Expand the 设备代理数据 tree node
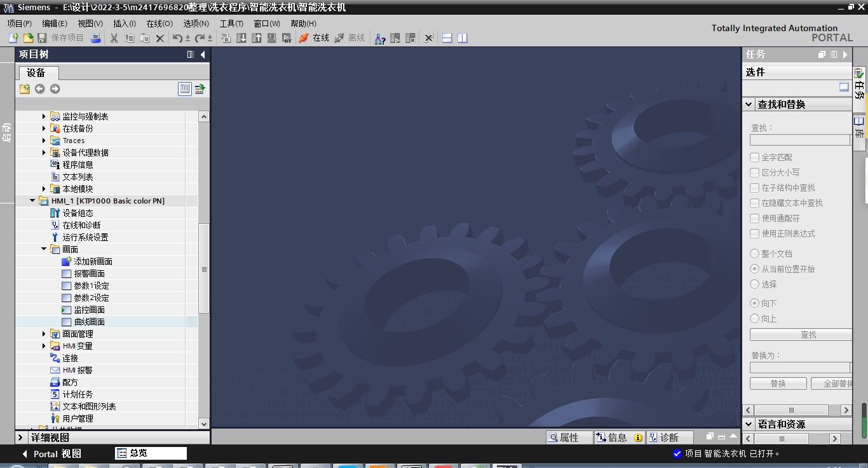This screenshot has height=468, width=868. pos(44,153)
